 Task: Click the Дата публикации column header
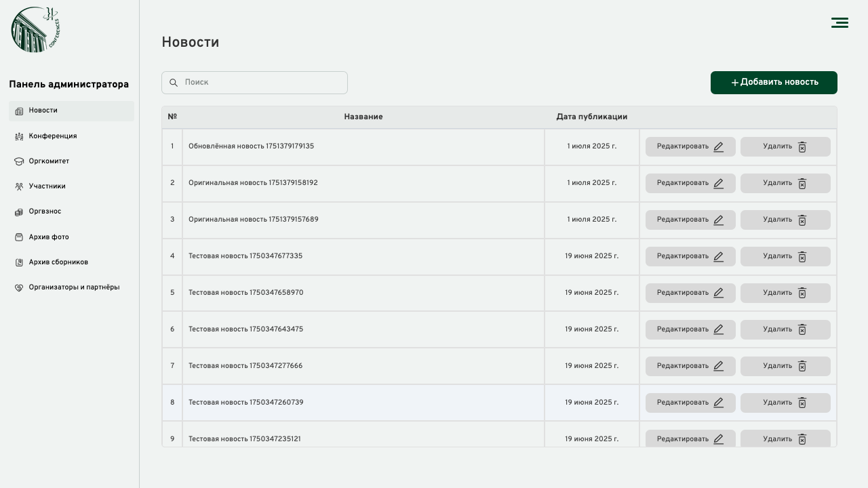click(591, 117)
